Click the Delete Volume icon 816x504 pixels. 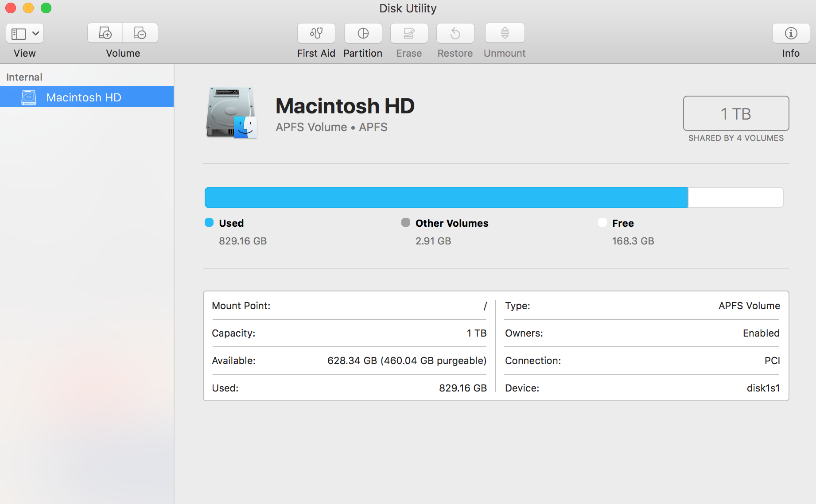140,33
